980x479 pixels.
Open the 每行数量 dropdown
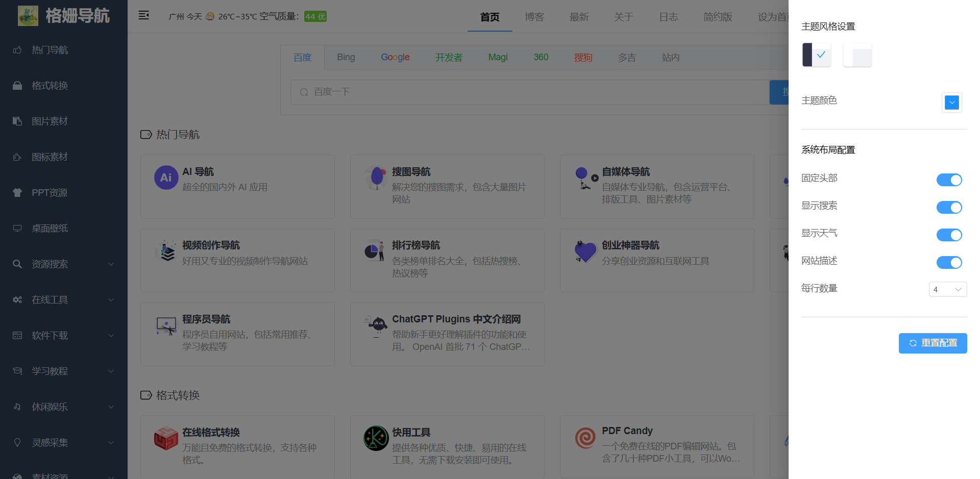pyautogui.click(x=948, y=289)
